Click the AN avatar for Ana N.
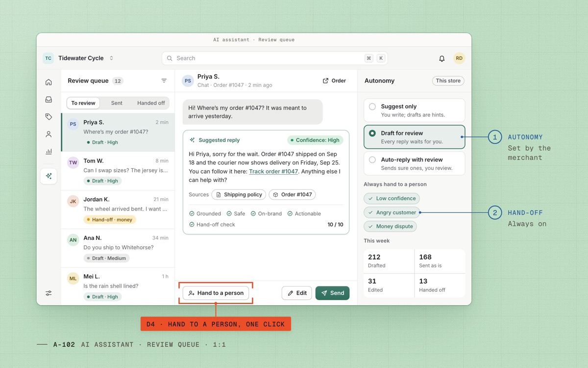 pyautogui.click(x=73, y=240)
